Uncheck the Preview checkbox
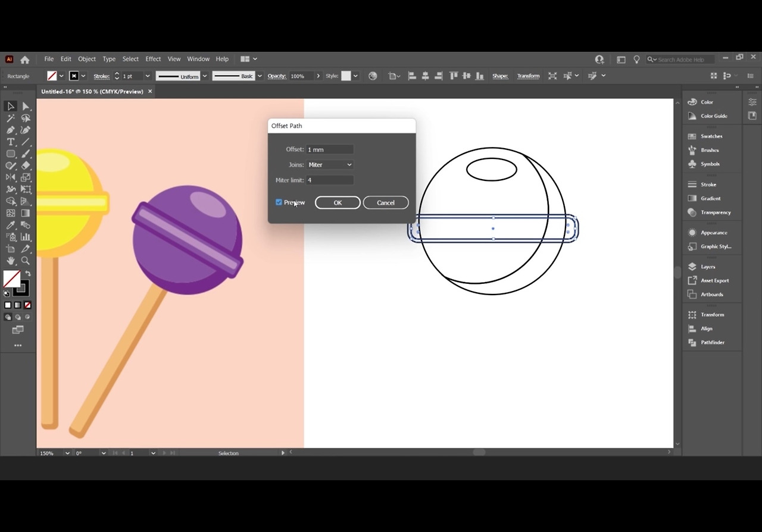 [x=279, y=202]
